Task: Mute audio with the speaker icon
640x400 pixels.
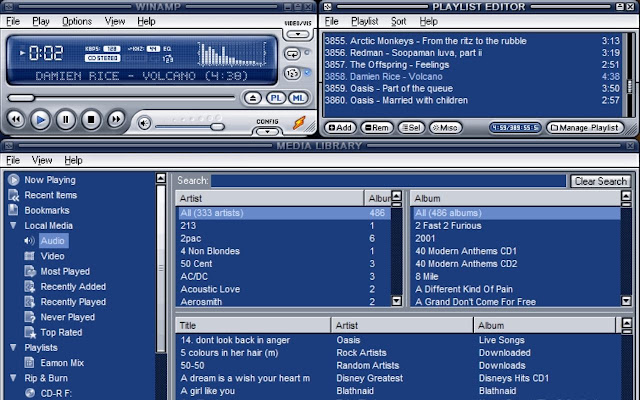Action: [x=144, y=123]
